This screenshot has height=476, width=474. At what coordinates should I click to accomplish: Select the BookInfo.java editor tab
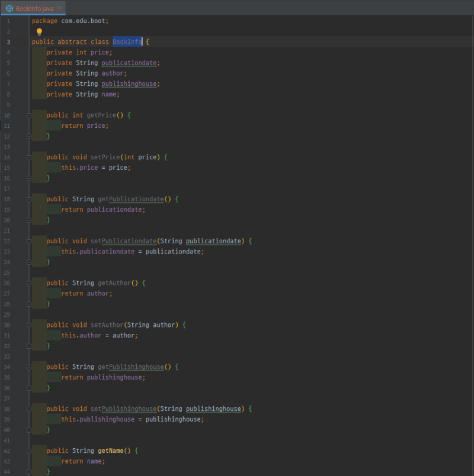click(33, 8)
